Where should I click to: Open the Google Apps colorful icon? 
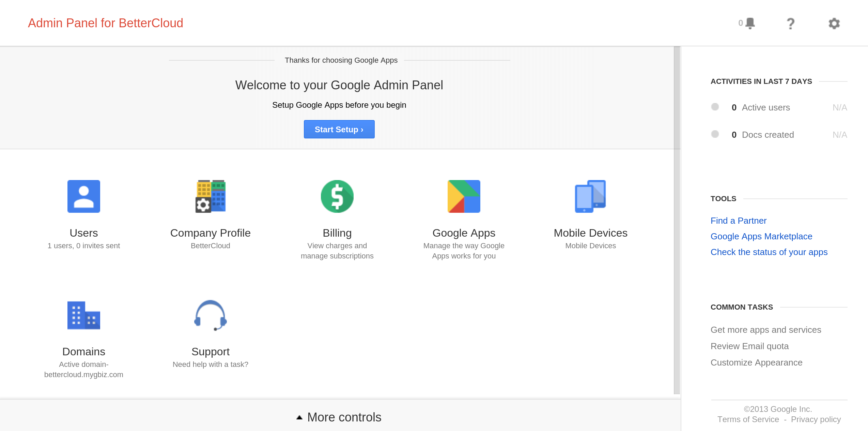click(x=464, y=196)
